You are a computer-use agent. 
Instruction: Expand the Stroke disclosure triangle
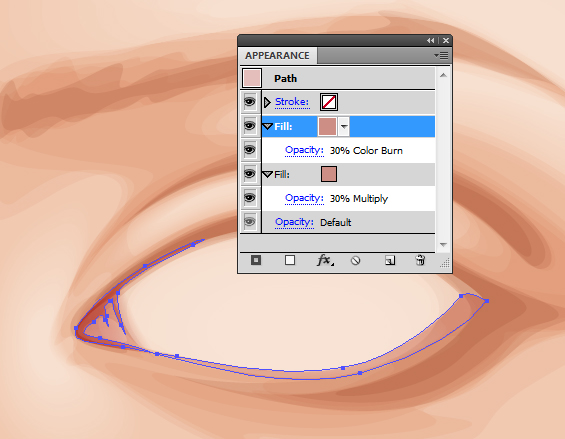click(x=267, y=102)
